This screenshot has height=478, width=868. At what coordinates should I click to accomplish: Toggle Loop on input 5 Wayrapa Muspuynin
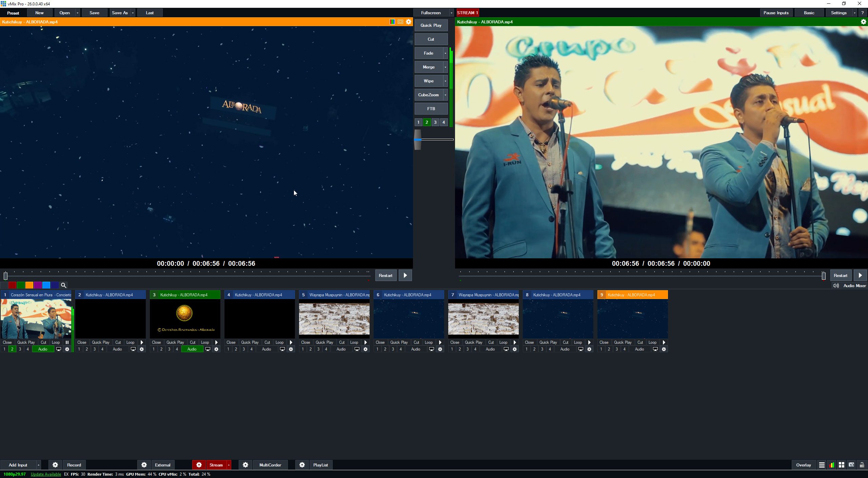354,342
